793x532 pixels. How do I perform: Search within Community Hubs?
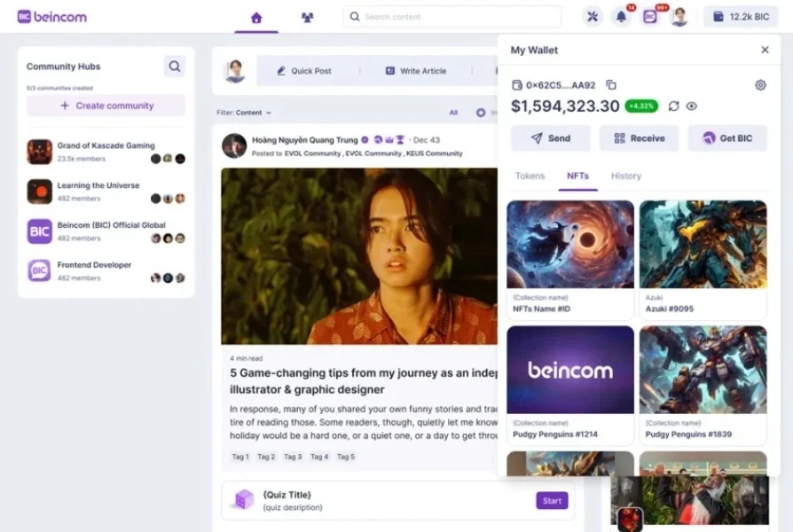pyautogui.click(x=175, y=66)
